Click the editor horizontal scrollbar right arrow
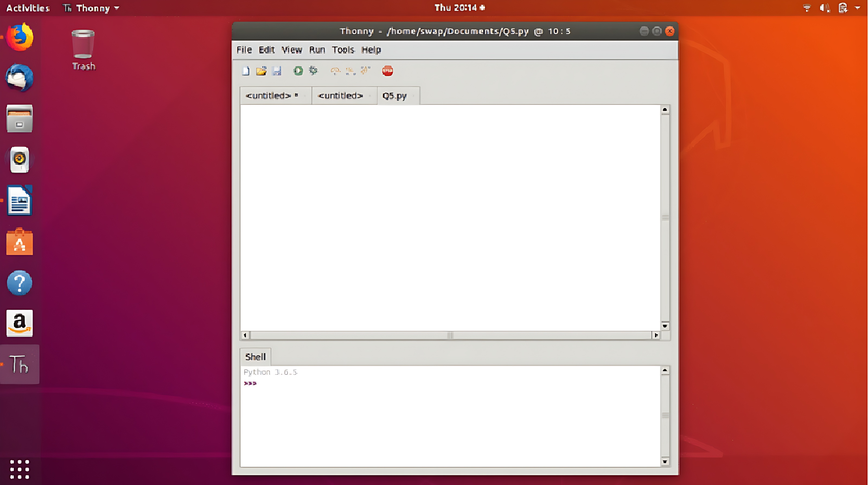The width and height of the screenshot is (868, 485). pos(656,335)
